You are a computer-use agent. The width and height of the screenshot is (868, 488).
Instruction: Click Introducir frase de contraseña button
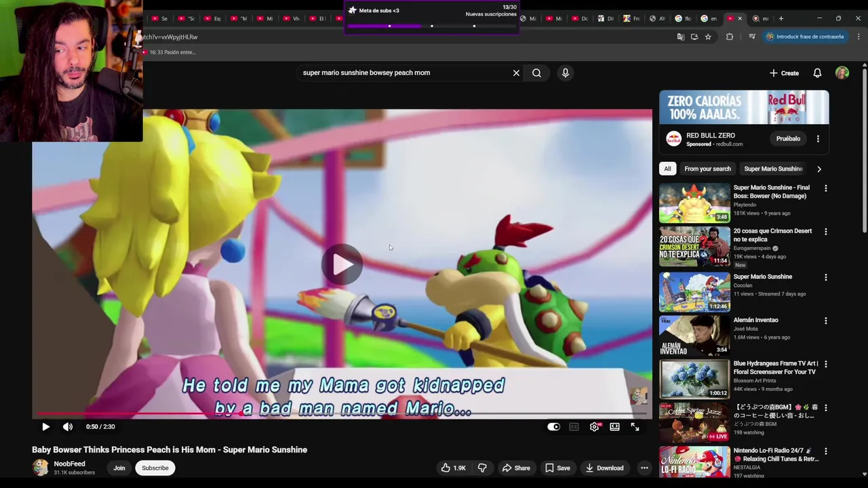point(805,37)
